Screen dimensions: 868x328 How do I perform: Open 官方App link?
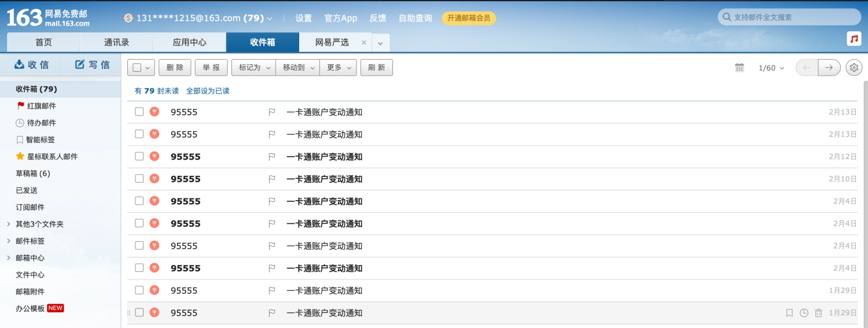pos(341,18)
